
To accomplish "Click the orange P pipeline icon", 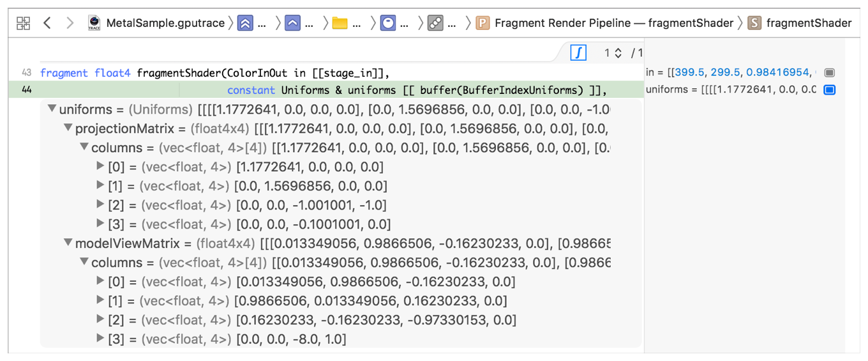I will [x=483, y=24].
